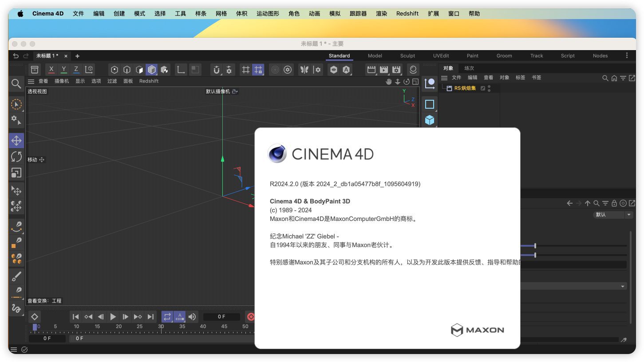The width and height of the screenshot is (644, 362).
Task: Open the 渲染 menu in menu bar
Action: (x=381, y=14)
